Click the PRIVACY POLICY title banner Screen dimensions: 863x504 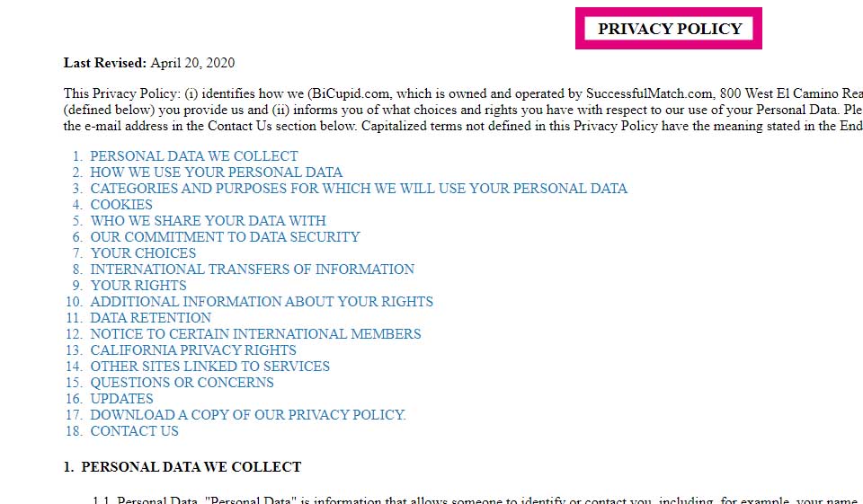[669, 29]
